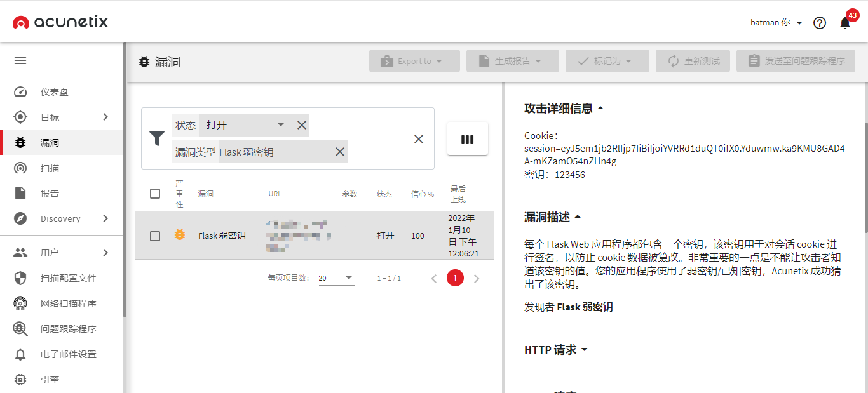Collapse the 攻击详细信息 section
Viewport: 868px width, 393px height.
click(564, 109)
